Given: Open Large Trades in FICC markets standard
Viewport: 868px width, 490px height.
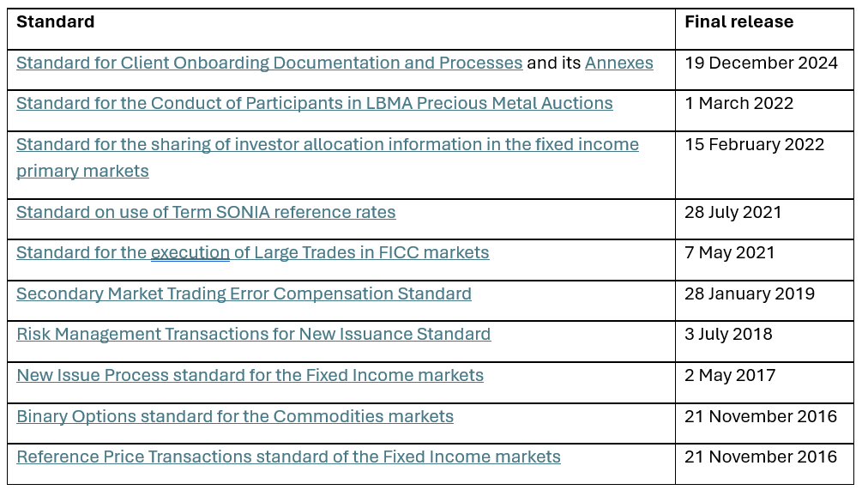Looking at the screenshot, I should coord(252,252).
